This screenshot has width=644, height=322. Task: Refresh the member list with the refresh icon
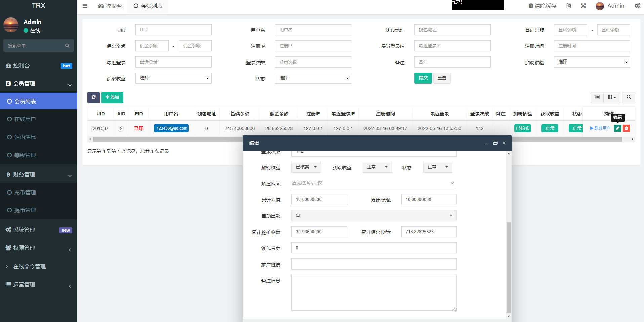[93, 97]
